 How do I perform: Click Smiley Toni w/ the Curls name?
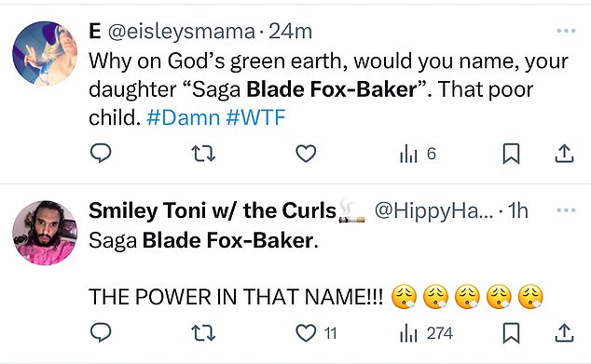(213, 210)
